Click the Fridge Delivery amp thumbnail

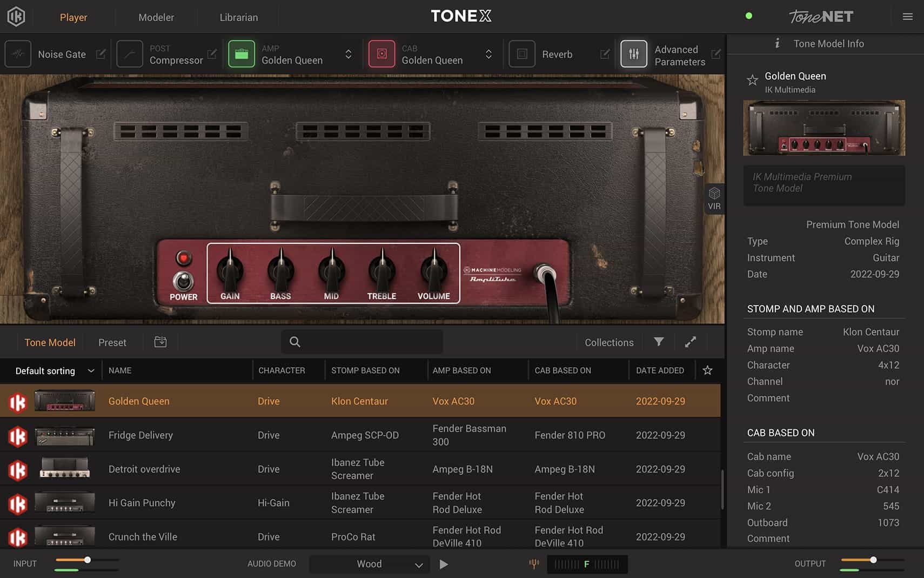coord(65,436)
